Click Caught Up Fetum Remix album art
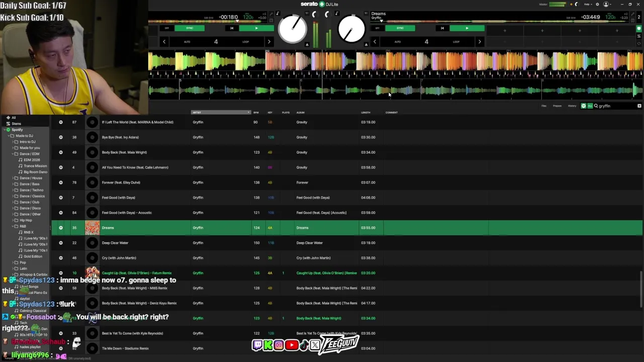644x362 pixels. (x=92, y=273)
